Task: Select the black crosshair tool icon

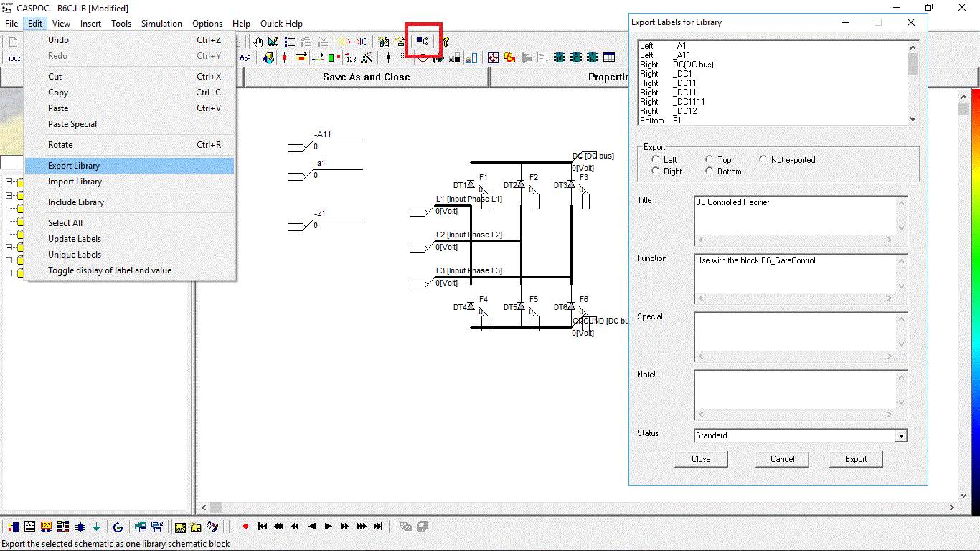Action: [x=388, y=57]
